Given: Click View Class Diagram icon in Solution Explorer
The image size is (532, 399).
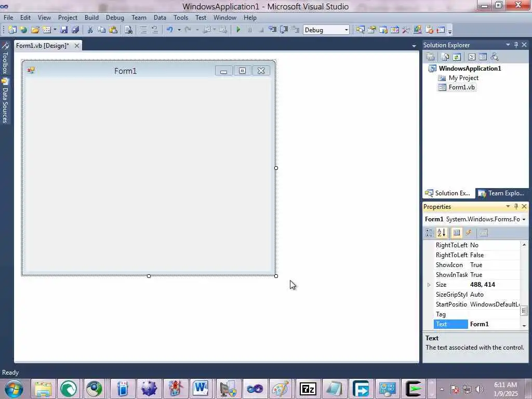Looking at the screenshot, I should pyautogui.click(x=495, y=57).
